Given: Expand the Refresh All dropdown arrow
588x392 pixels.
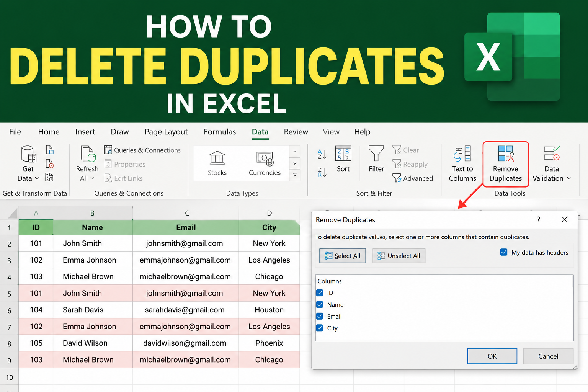Looking at the screenshot, I should tap(92, 178).
